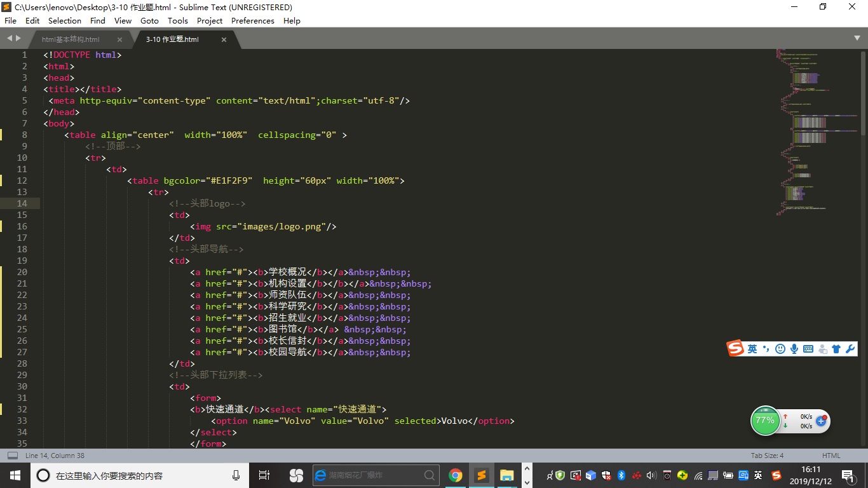Click the green shield tray icon
This screenshot has width=868, height=488.
click(x=560, y=475)
